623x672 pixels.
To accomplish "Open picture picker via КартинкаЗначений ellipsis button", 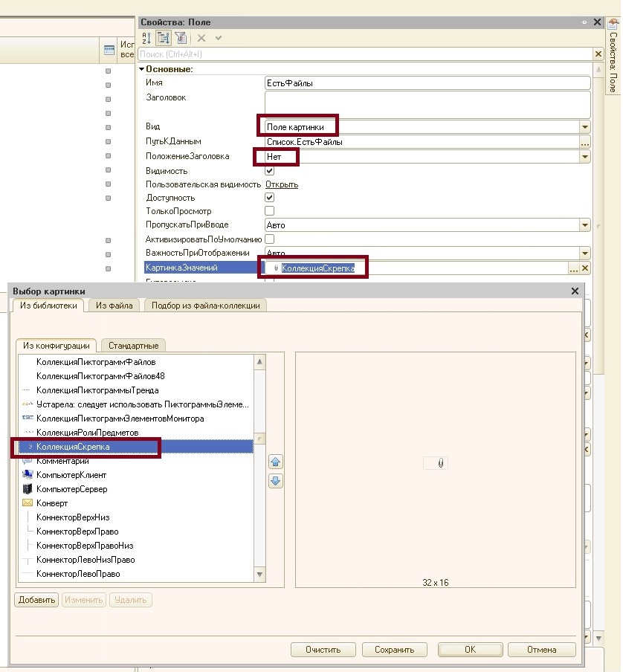I will click(573, 268).
